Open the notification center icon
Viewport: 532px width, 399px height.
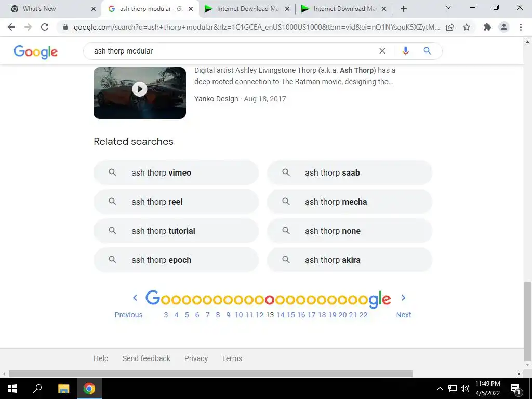coord(515,389)
